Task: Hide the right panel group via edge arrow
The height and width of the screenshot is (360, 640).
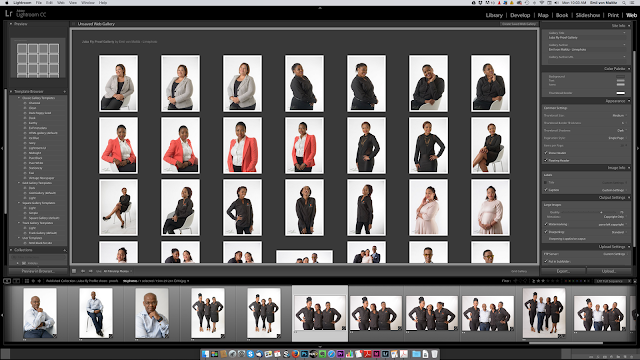Action: click(638, 149)
